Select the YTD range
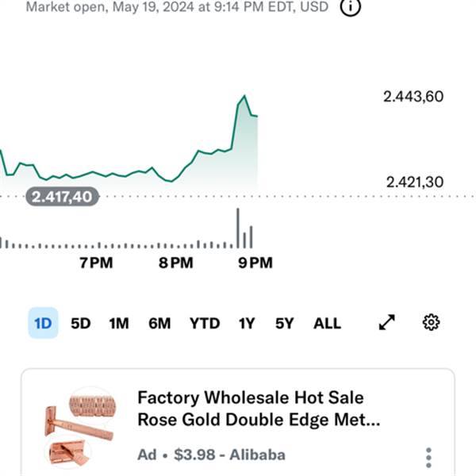The image size is (476, 476). click(205, 323)
